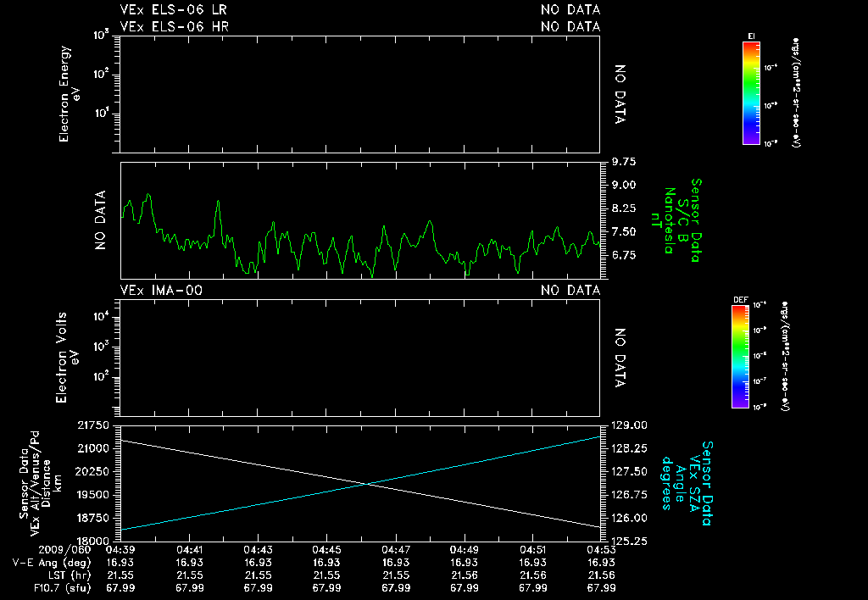This screenshot has width=868, height=600.
Task: Click the 7.50 tick on the nT axis
Action: tap(623, 231)
